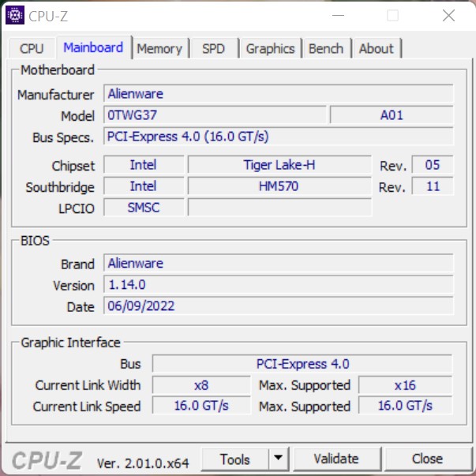476x476 pixels.
Task: Click the Tools button
Action: (235, 459)
